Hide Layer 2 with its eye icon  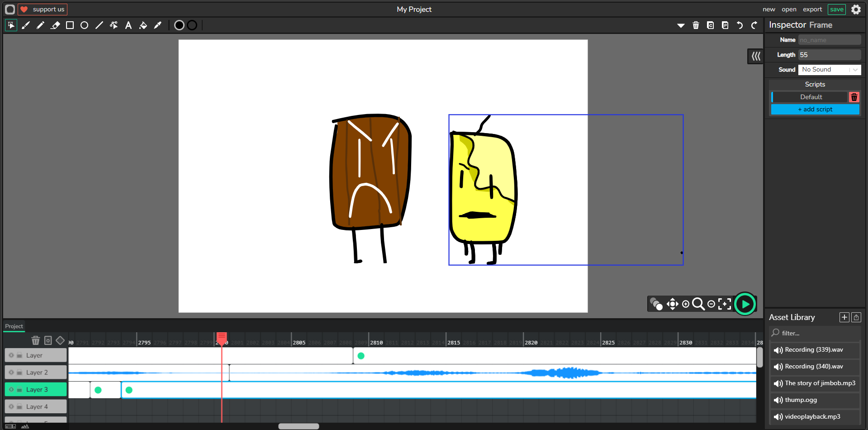11,373
